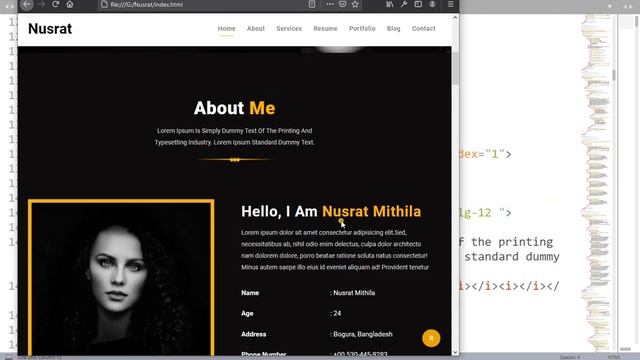Click the 'Age' label

(x=247, y=313)
